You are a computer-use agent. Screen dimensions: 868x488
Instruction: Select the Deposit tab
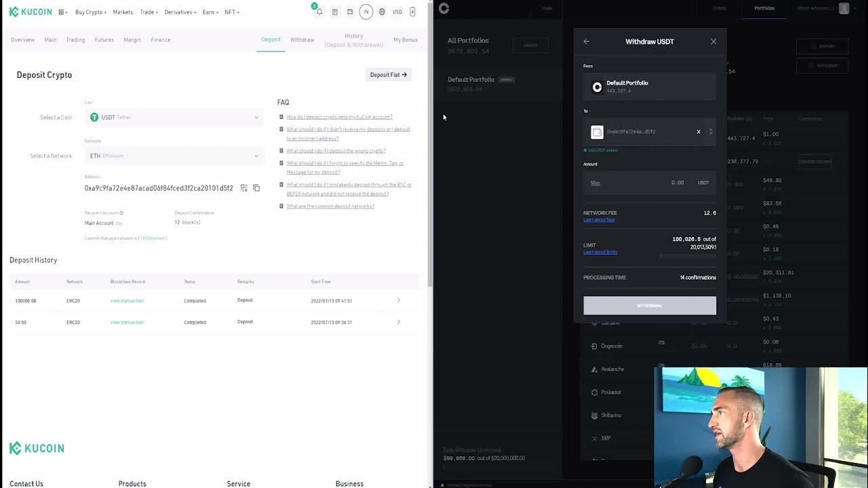tap(271, 39)
